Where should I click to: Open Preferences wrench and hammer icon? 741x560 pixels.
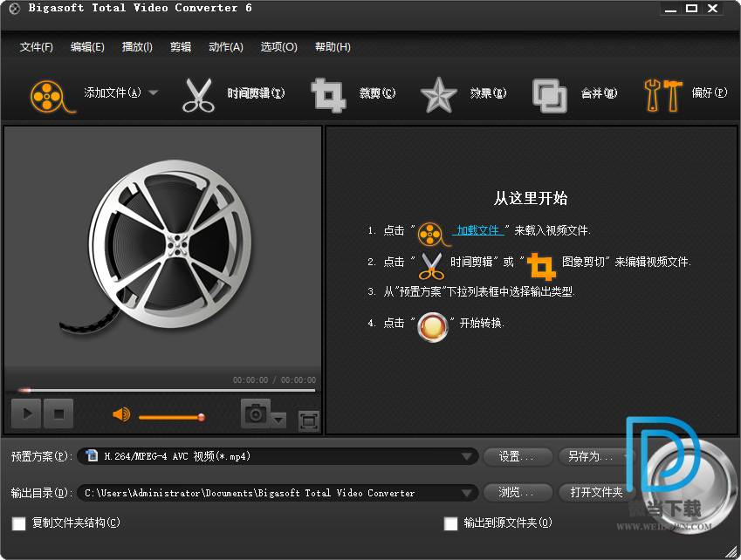[663, 95]
